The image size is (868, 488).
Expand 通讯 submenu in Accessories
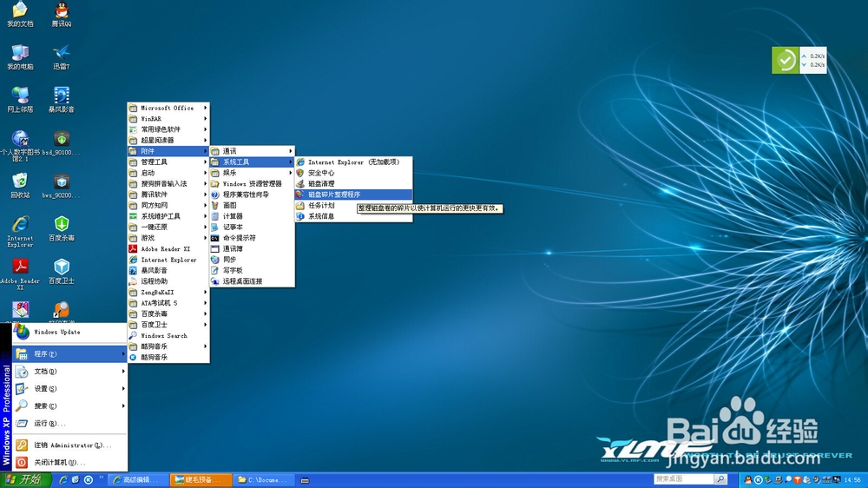pos(252,151)
